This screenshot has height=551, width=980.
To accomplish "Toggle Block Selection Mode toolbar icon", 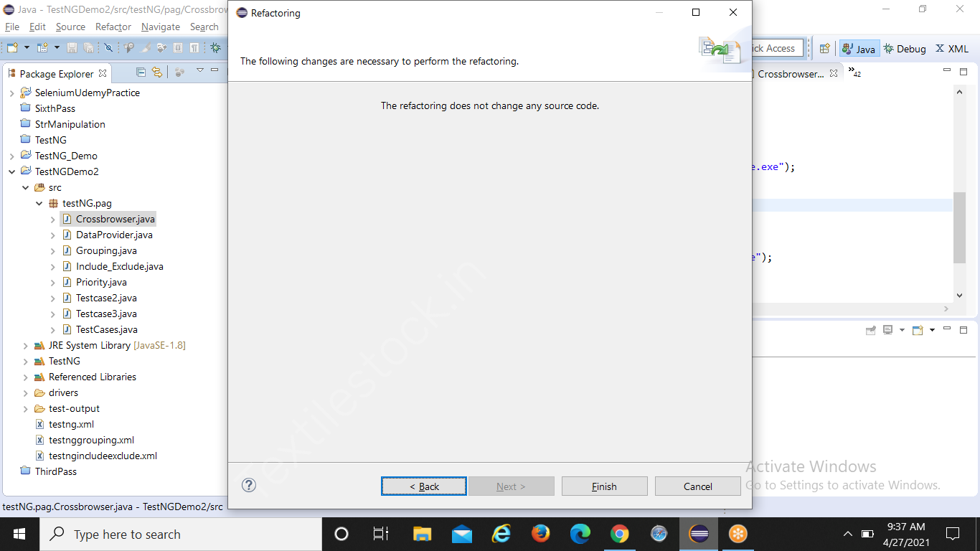I will point(178,48).
